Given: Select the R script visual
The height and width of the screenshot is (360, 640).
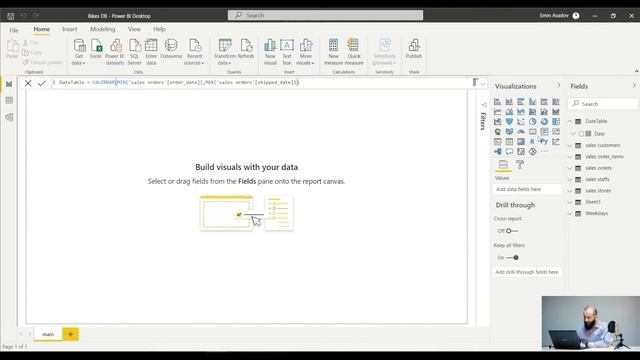Looking at the screenshot, I should click(533, 142).
